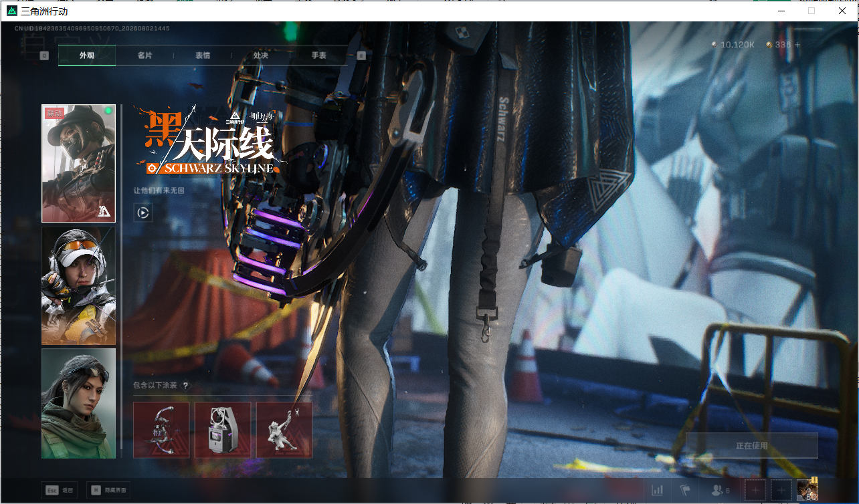Open the flag icon in bottom bar
The image size is (859, 504).
685,490
